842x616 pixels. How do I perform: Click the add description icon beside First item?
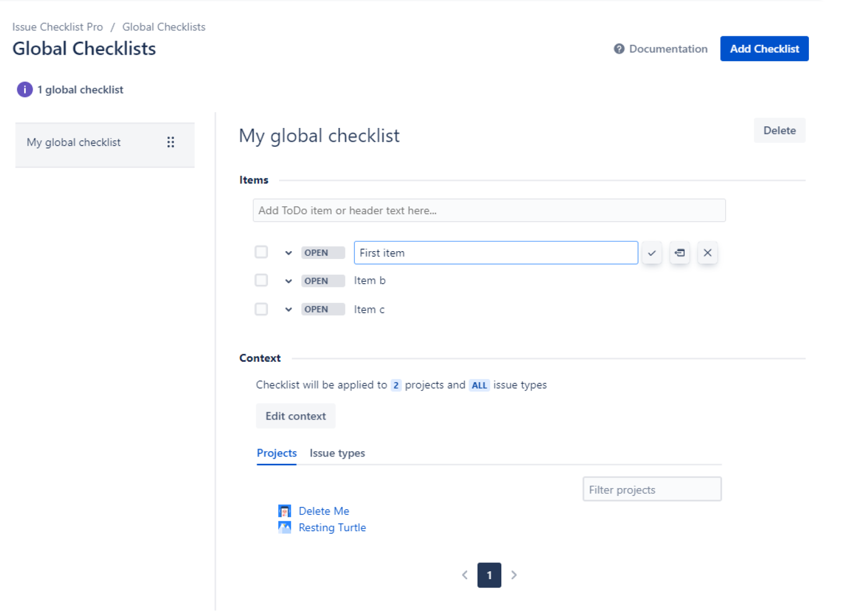tap(679, 253)
